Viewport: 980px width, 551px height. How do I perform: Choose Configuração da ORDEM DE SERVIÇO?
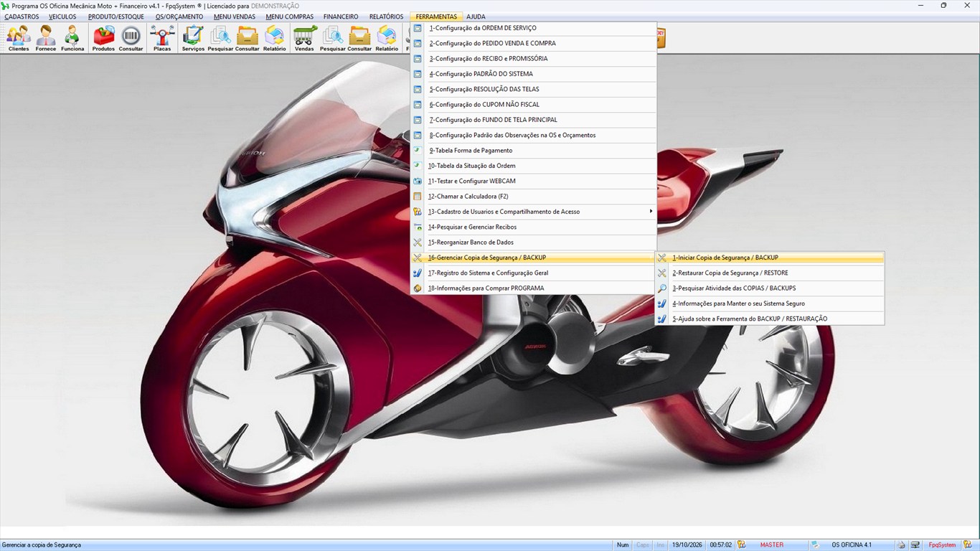pyautogui.click(x=534, y=28)
